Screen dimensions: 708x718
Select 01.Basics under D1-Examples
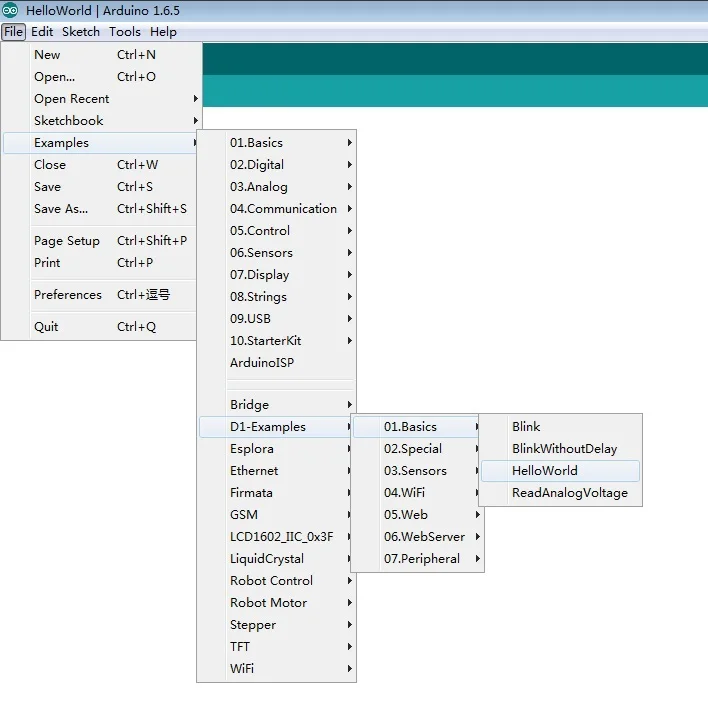coord(416,426)
